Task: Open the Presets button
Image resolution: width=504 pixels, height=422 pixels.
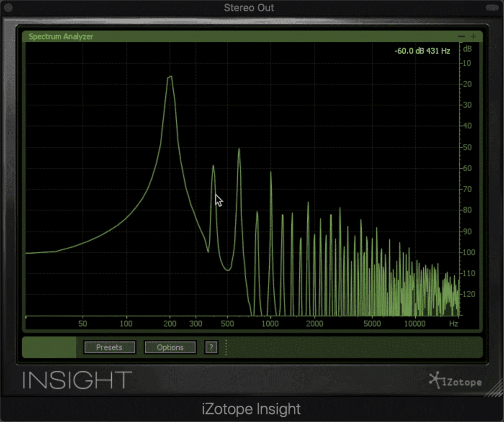Action: pos(109,347)
